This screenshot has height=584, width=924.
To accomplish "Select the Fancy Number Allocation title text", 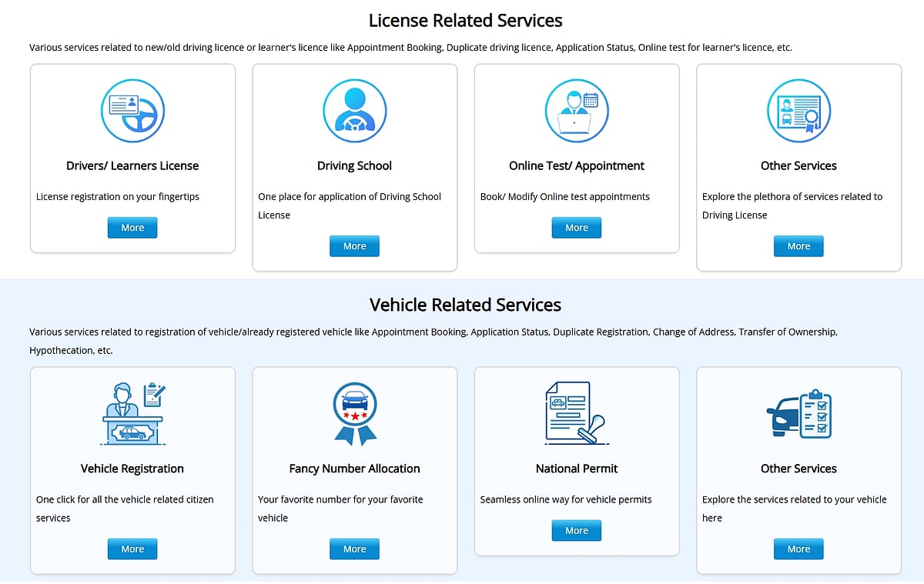I will coord(354,469).
